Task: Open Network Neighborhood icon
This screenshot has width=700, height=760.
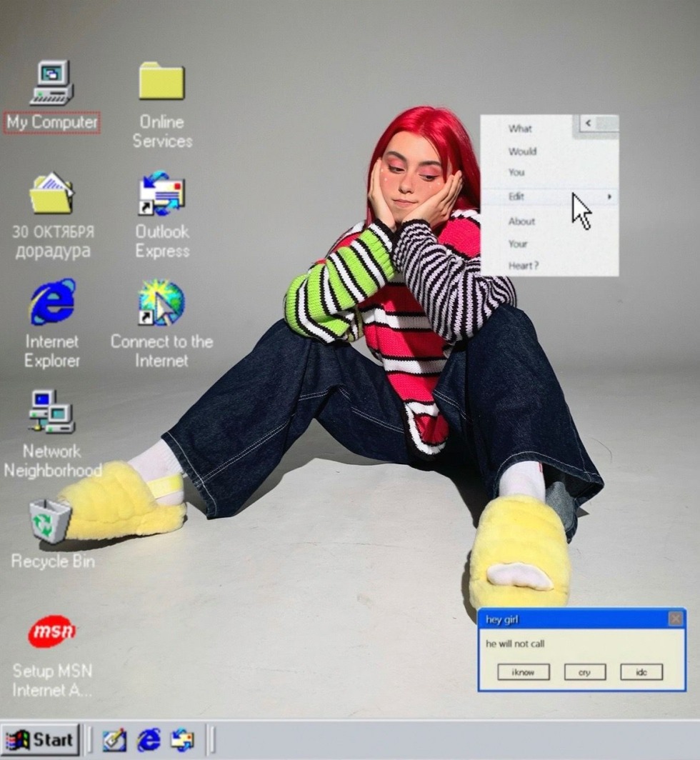Action: coord(51,412)
